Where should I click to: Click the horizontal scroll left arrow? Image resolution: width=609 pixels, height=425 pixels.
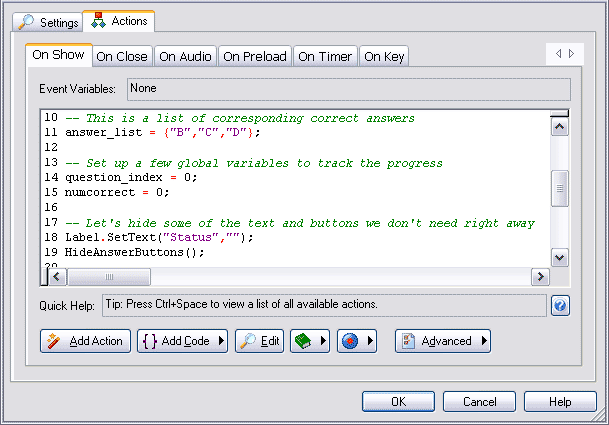57,277
